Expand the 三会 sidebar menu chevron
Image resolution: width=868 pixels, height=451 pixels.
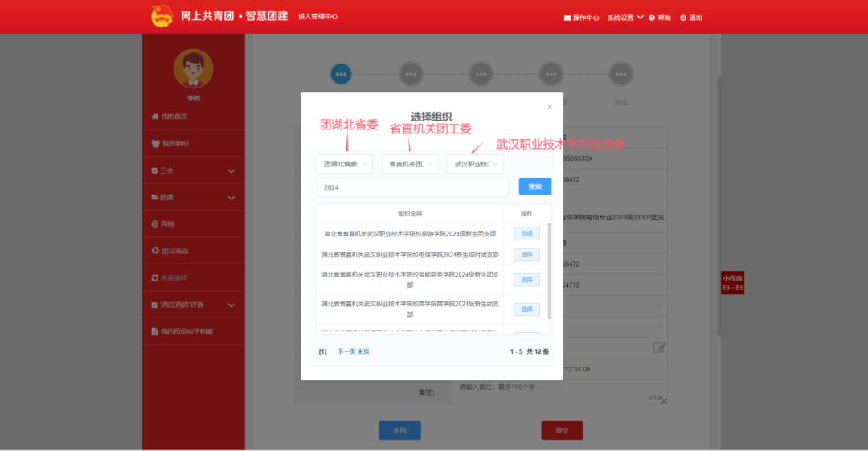[x=231, y=171]
